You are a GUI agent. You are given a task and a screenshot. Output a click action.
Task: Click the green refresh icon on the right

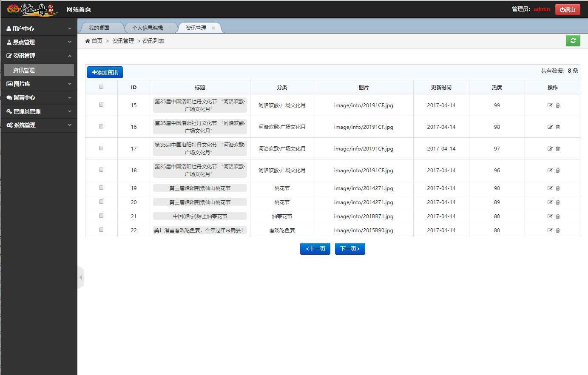pyautogui.click(x=573, y=40)
